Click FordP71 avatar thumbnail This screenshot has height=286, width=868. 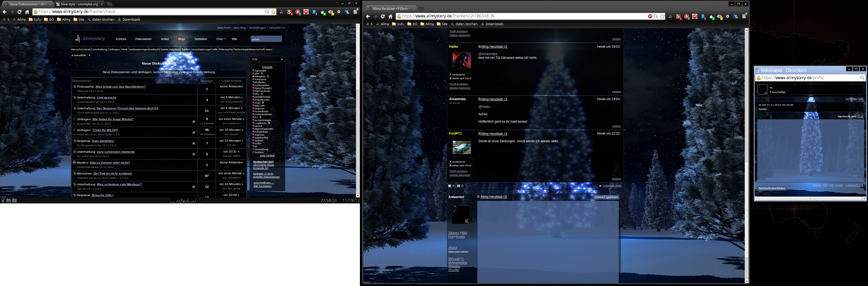click(462, 148)
